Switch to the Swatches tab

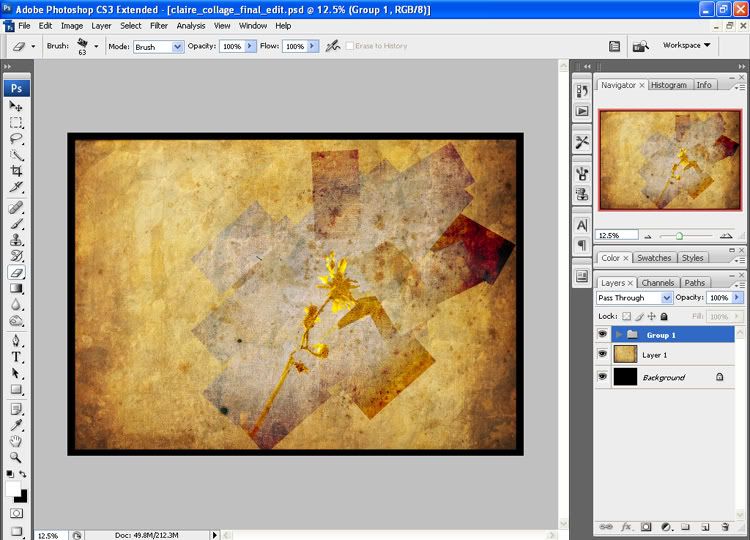654,258
